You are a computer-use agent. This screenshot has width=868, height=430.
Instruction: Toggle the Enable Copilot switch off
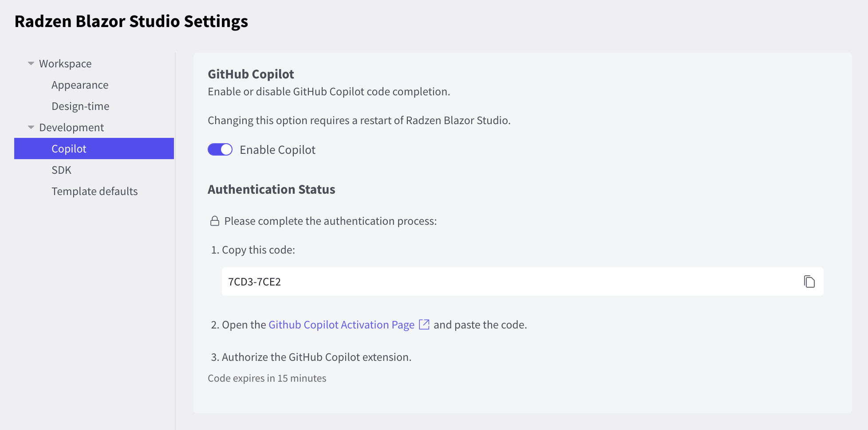click(220, 149)
